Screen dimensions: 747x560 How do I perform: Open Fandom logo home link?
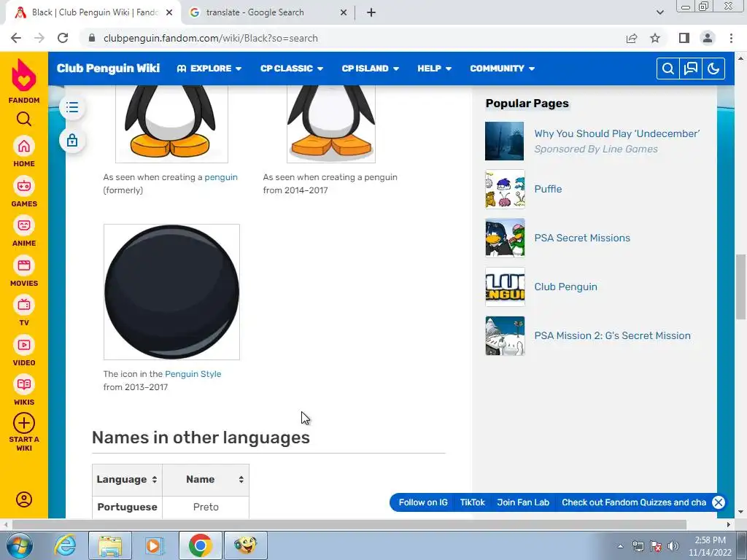point(24,81)
